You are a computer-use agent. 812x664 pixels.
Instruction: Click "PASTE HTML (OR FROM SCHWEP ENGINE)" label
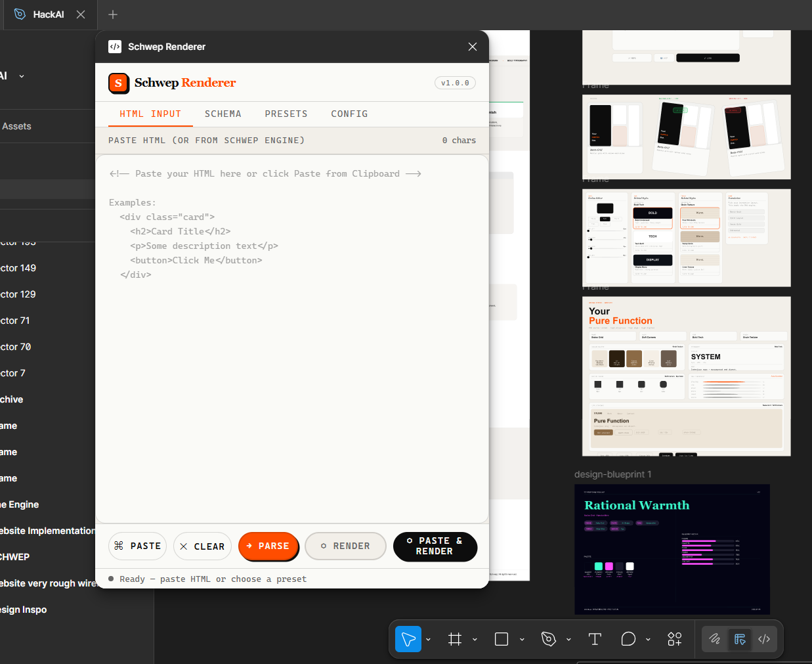tap(206, 141)
